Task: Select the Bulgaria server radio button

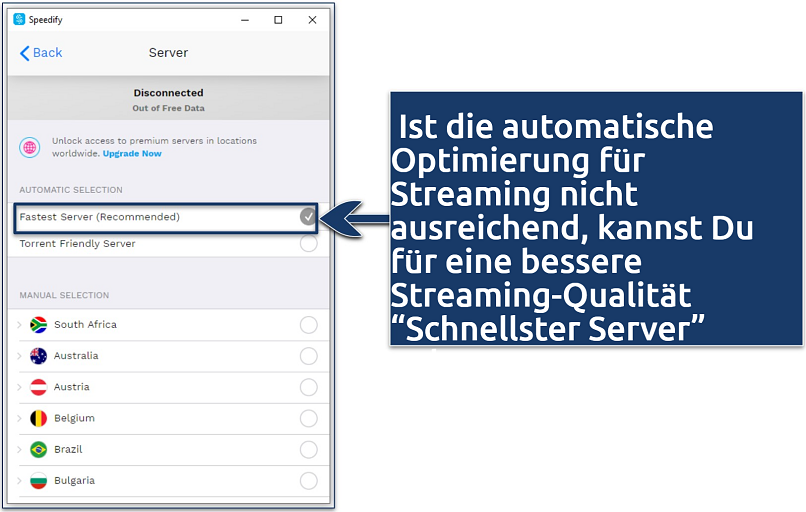Action: (308, 480)
